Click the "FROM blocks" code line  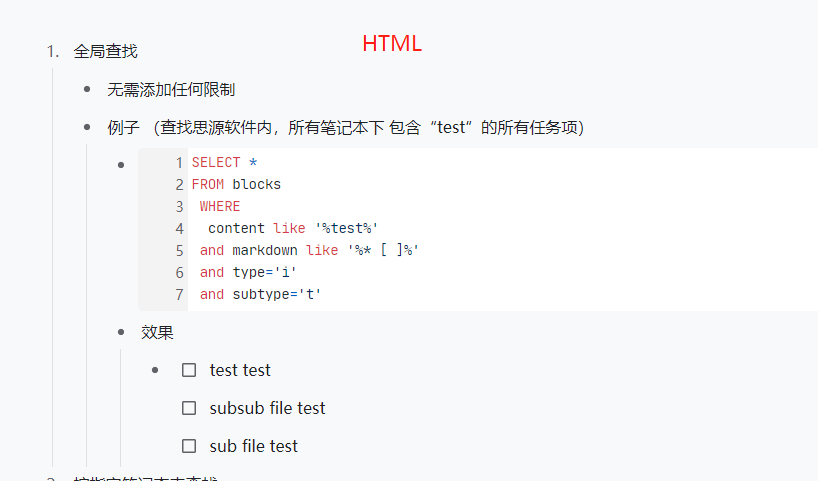(x=236, y=184)
